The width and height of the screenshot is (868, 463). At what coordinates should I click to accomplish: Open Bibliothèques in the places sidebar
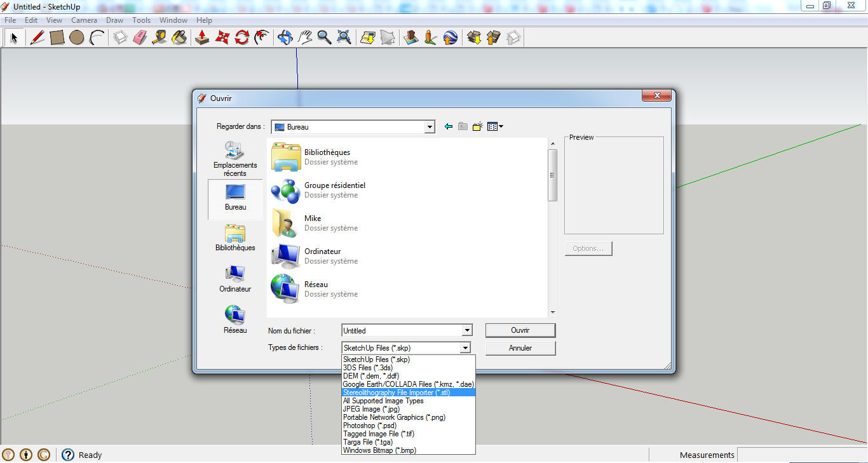coord(235,238)
